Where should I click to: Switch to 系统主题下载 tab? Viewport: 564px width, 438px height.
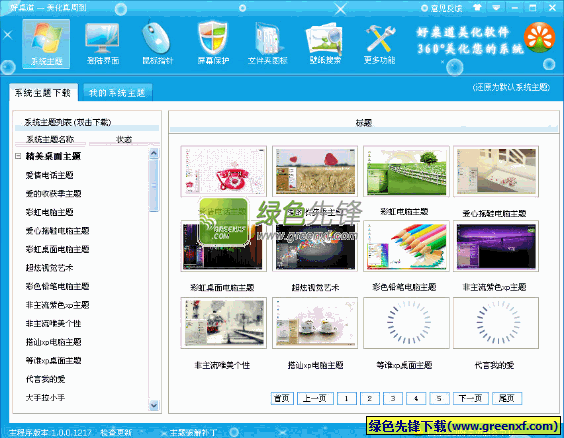point(43,93)
